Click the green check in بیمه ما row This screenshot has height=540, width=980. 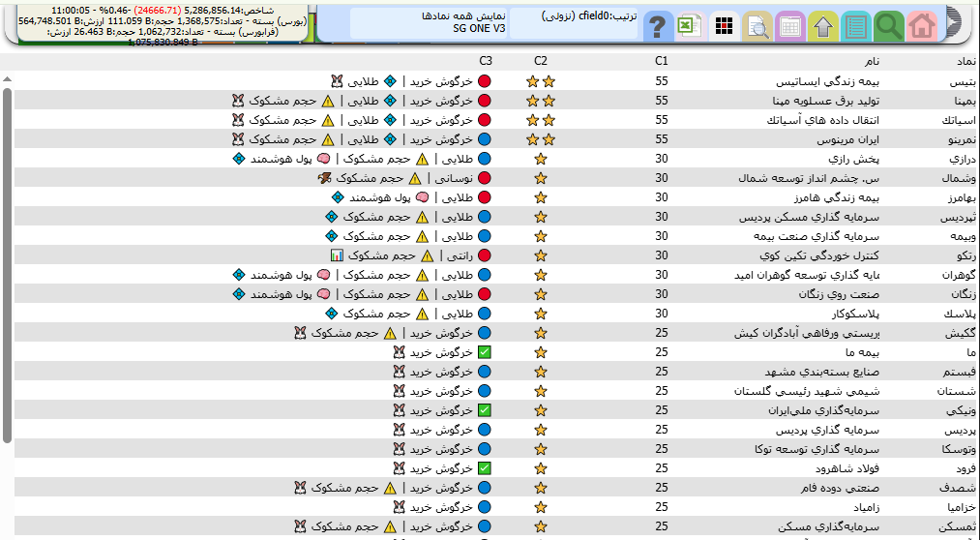(485, 352)
